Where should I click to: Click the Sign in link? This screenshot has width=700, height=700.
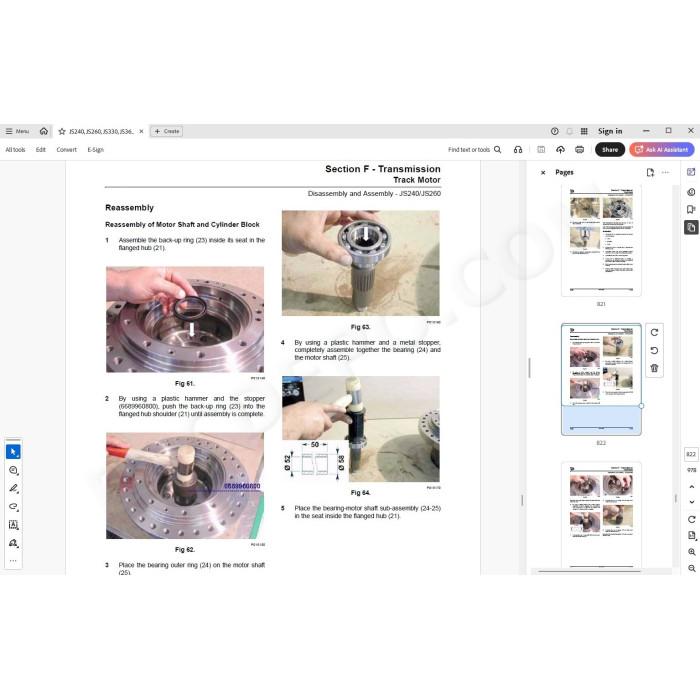pyautogui.click(x=610, y=131)
